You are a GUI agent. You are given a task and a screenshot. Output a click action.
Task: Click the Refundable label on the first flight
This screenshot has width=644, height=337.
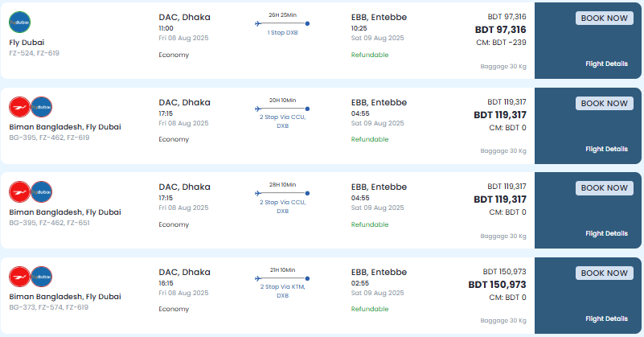point(370,55)
